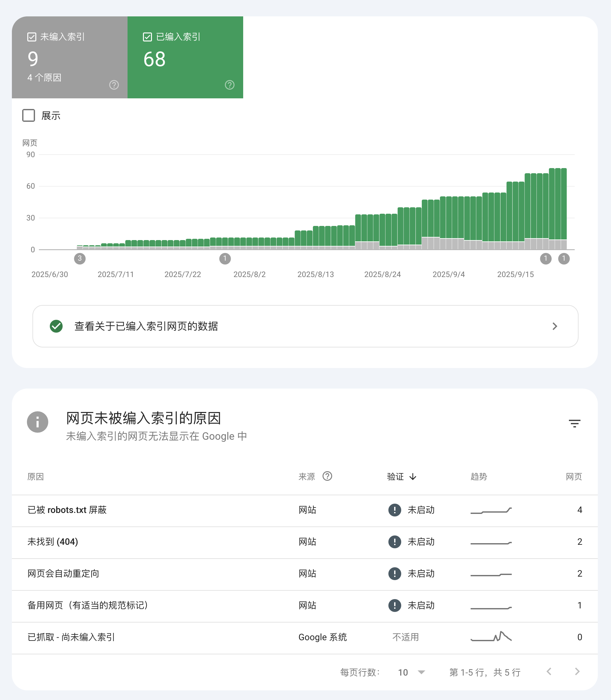Image resolution: width=611 pixels, height=700 pixels.
Task: Click sort arrow beside 验证
Action: (413, 477)
